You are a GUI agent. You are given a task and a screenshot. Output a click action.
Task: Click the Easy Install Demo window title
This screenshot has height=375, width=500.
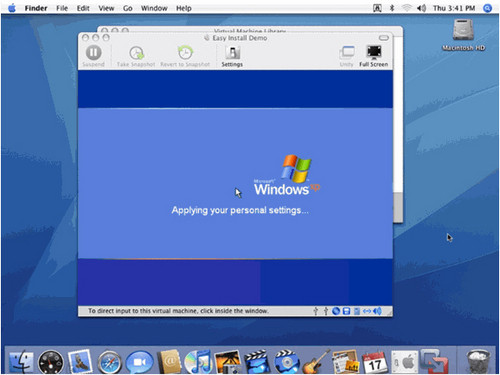tap(240, 38)
